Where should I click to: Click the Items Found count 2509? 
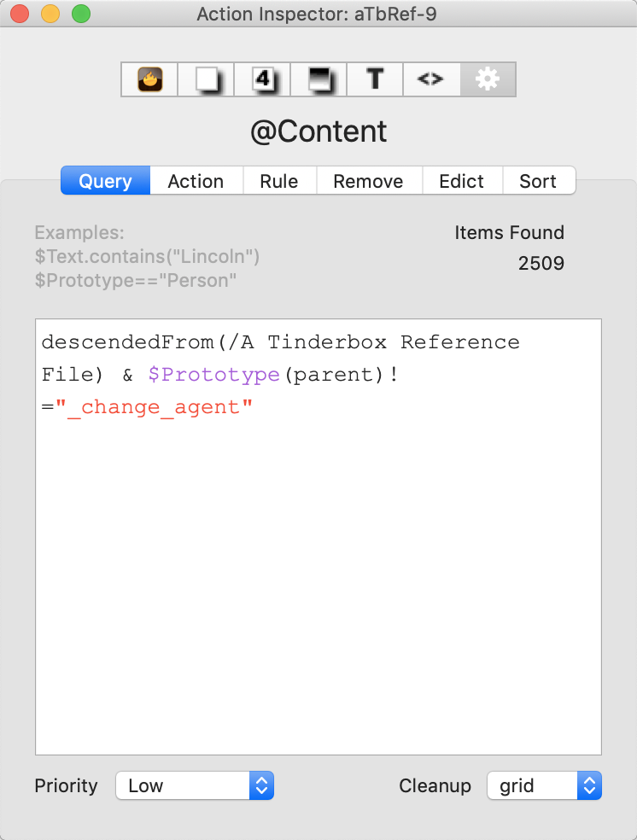tap(541, 263)
